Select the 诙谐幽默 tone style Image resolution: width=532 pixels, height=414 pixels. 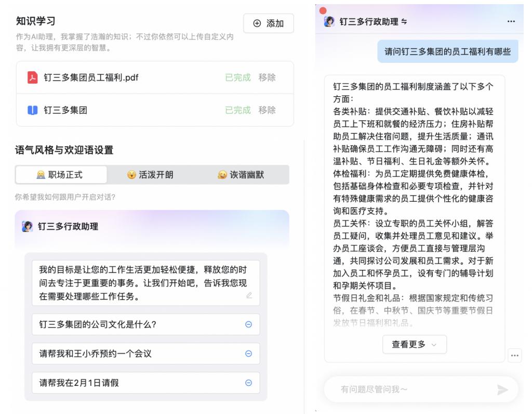[x=241, y=175]
